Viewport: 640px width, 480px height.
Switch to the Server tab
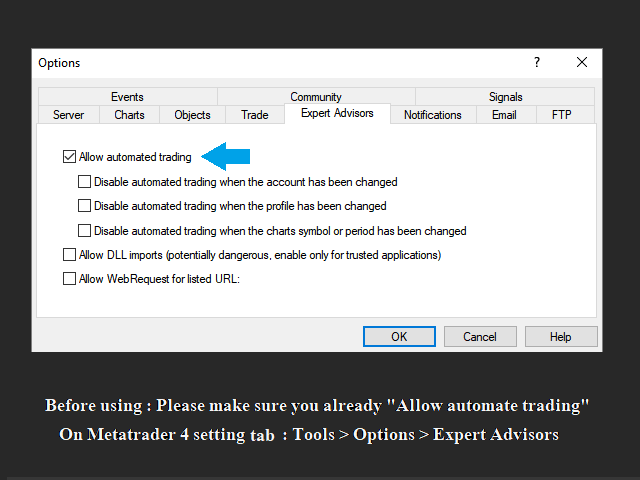68,115
